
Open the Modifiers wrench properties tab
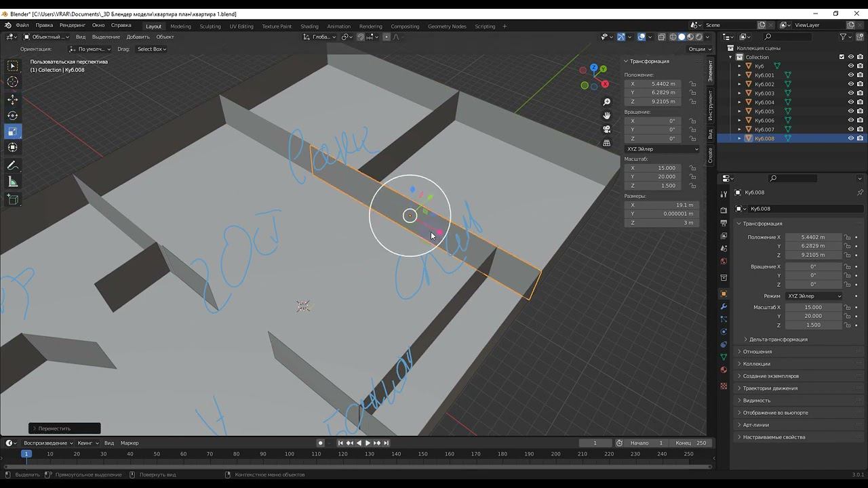(724, 307)
